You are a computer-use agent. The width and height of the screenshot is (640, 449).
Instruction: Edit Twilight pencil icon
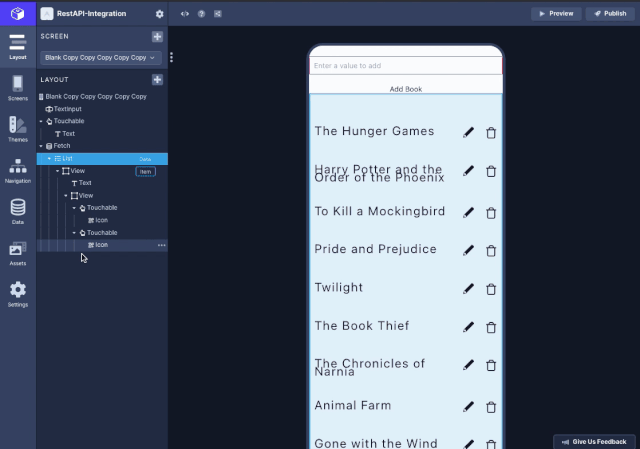tap(469, 289)
